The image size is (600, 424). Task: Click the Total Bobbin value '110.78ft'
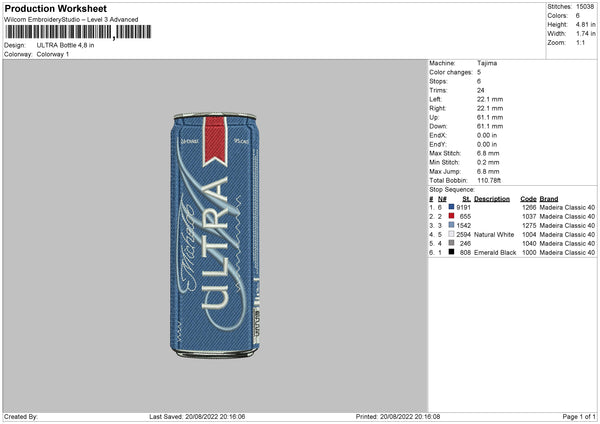[489, 180]
